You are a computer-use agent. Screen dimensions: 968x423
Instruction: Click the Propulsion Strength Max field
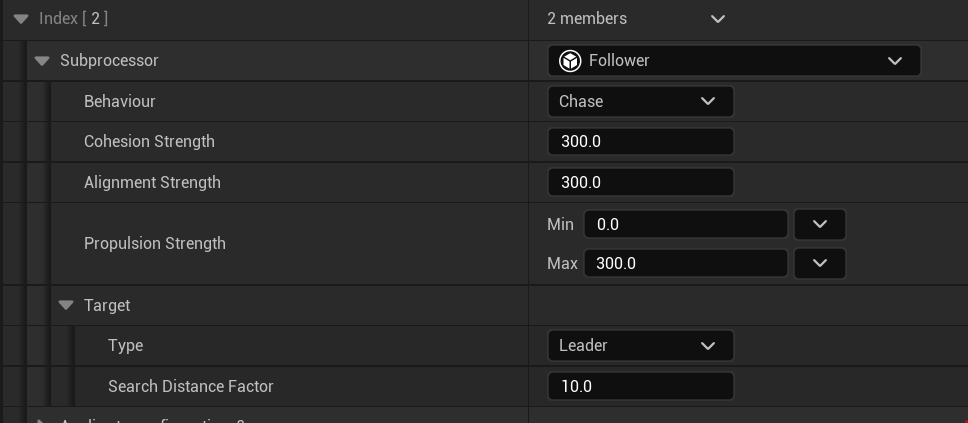pos(685,264)
